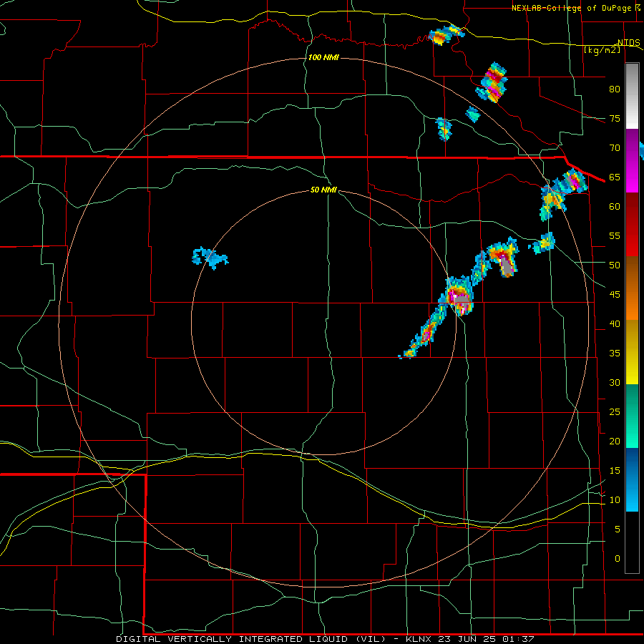The image size is (644, 644).
Task: Click the DIGITAL VERTICALLY INTEGRATED LIQUID (VIL) caption
Action: [252, 639]
